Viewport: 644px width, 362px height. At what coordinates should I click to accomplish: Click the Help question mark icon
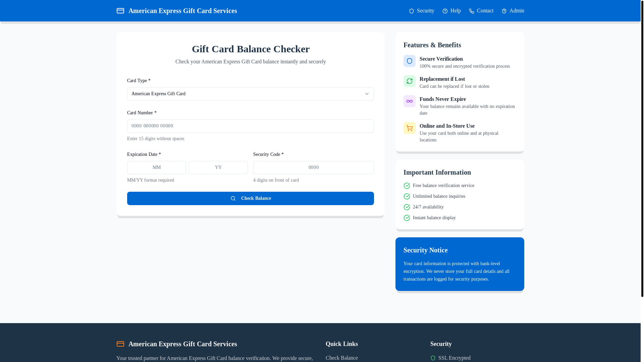point(445,11)
